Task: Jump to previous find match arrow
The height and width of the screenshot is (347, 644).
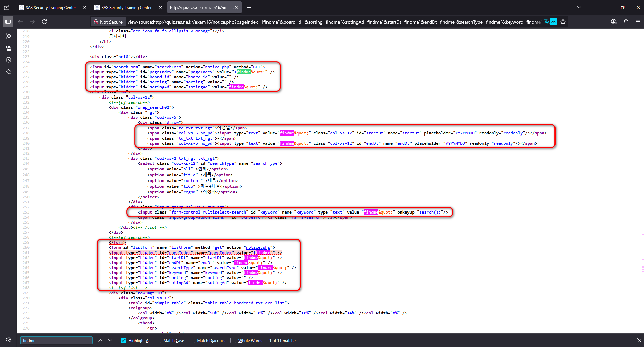Action: click(100, 340)
